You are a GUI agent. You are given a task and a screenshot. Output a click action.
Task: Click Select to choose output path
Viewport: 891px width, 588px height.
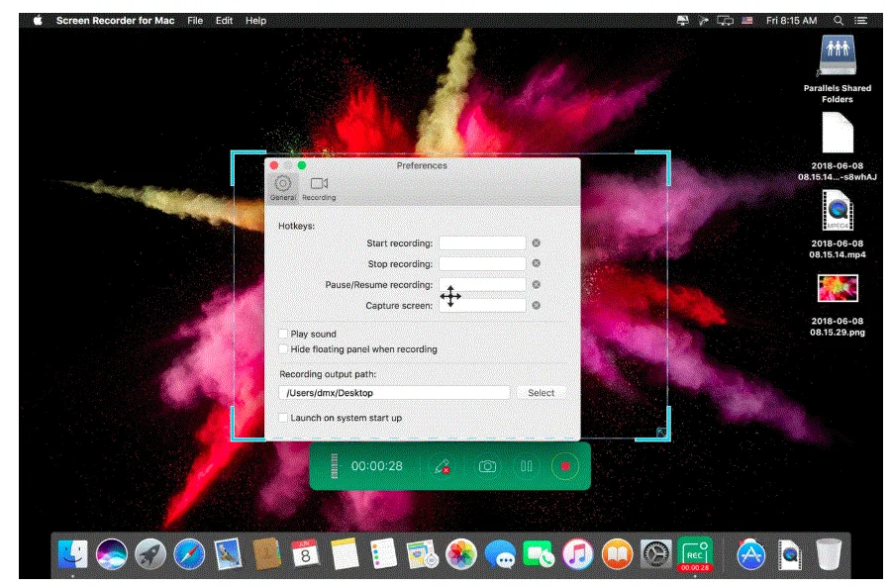(541, 393)
